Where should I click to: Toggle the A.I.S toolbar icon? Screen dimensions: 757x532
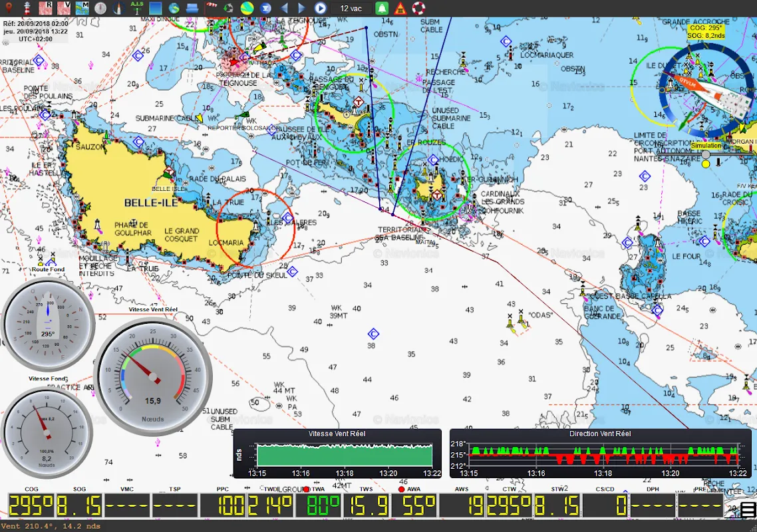click(x=137, y=8)
